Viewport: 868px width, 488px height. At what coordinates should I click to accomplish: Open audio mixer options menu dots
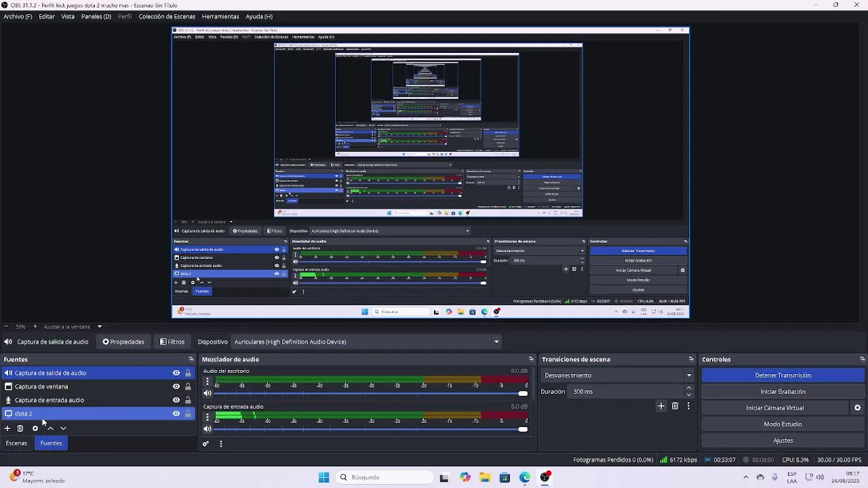221,444
